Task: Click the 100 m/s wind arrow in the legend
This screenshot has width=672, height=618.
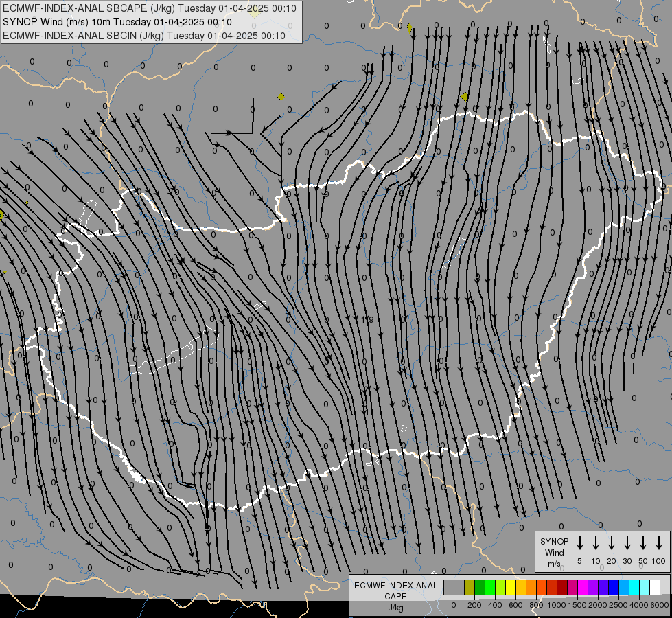Action: pyautogui.click(x=659, y=543)
